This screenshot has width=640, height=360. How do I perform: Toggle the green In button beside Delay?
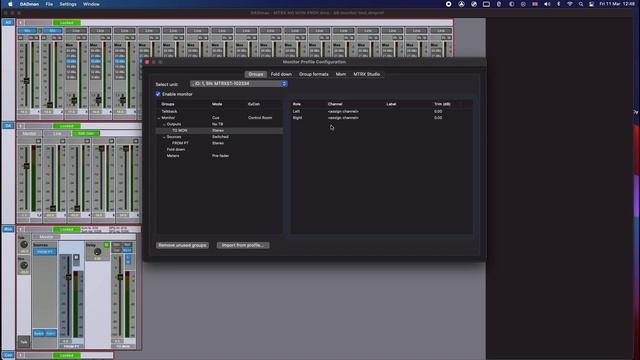106,245
